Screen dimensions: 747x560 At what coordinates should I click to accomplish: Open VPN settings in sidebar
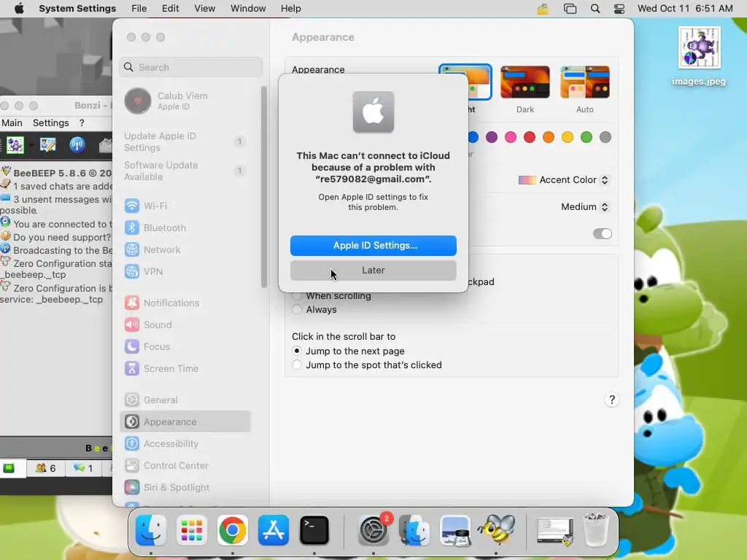[185, 271]
